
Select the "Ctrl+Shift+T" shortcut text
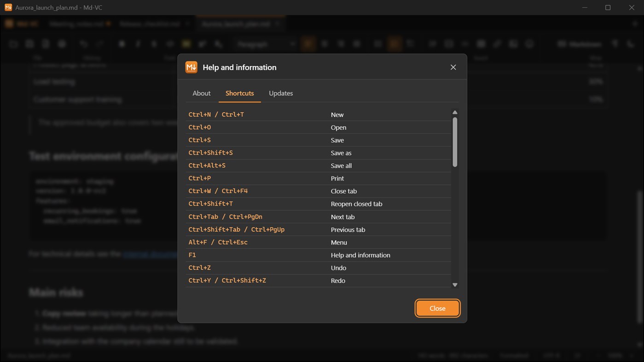(x=210, y=204)
